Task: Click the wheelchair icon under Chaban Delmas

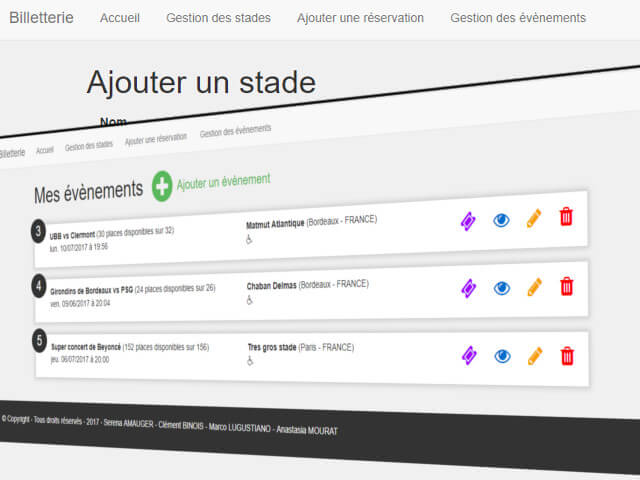Action: (x=250, y=300)
